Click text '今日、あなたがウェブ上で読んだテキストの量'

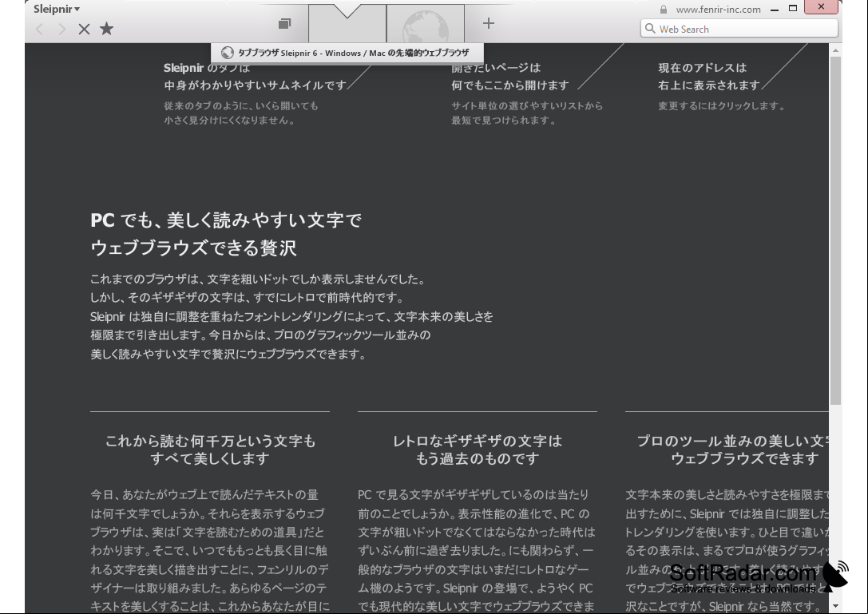204,495
